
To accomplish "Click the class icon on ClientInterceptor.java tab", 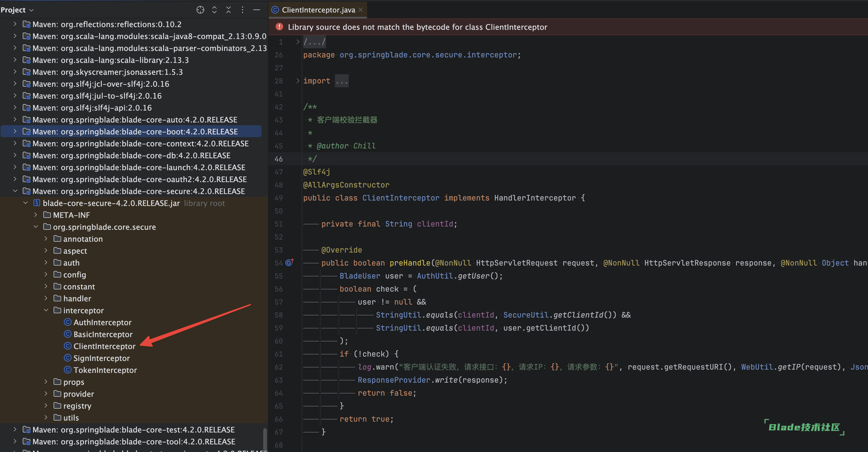I will 275,10.
